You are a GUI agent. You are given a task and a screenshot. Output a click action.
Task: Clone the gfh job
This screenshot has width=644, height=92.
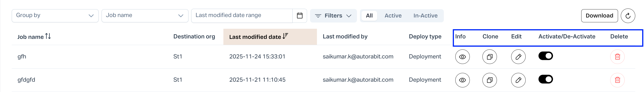coord(489,57)
